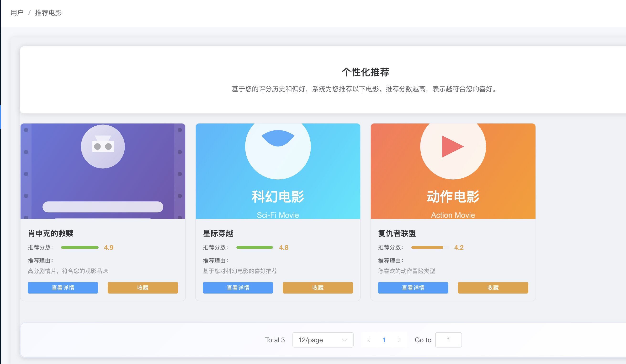Click the 推荐电影 breadcrumb item
The width and height of the screenshot is (626, 364).
coord(48,13)
